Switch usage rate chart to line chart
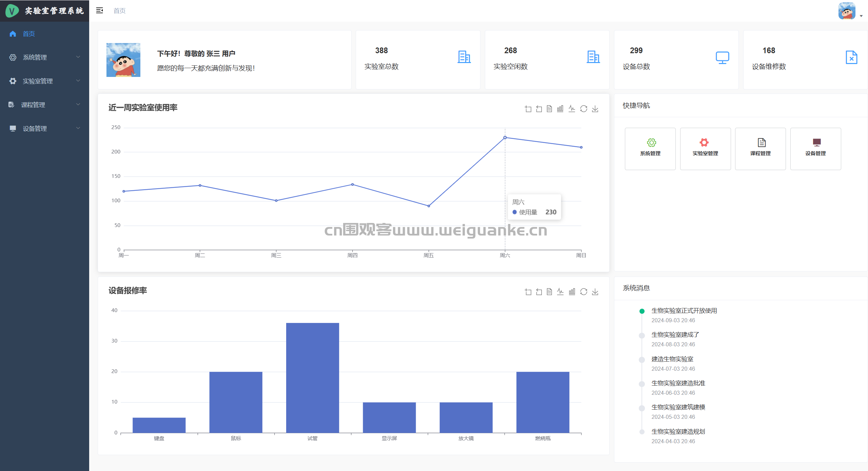Viewport: 868px width, 471px height. 572,109
